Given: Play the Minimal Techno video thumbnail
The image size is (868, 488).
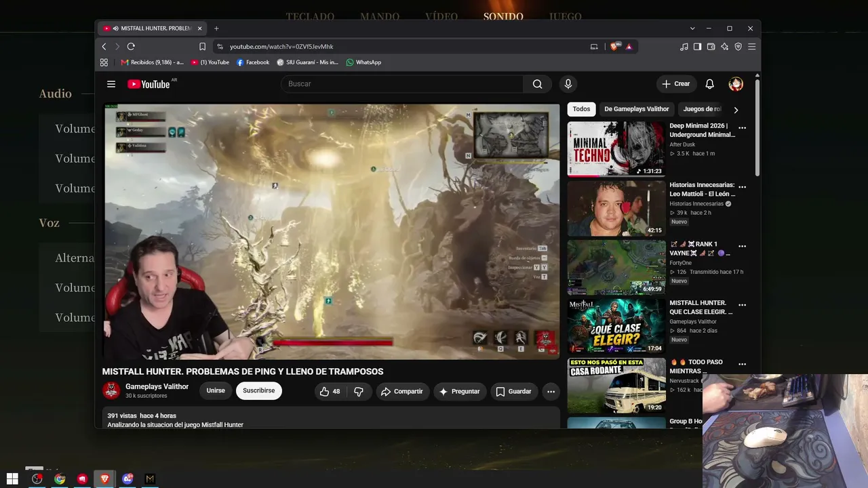Looking at the screenshot, I should (616, 149).
